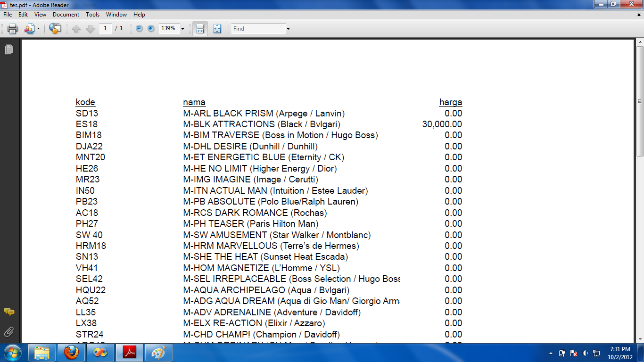Open the Attachments paperclip panel
This screenshot has height=362, width=644.
pyautogui.click(x=8, y=332)
